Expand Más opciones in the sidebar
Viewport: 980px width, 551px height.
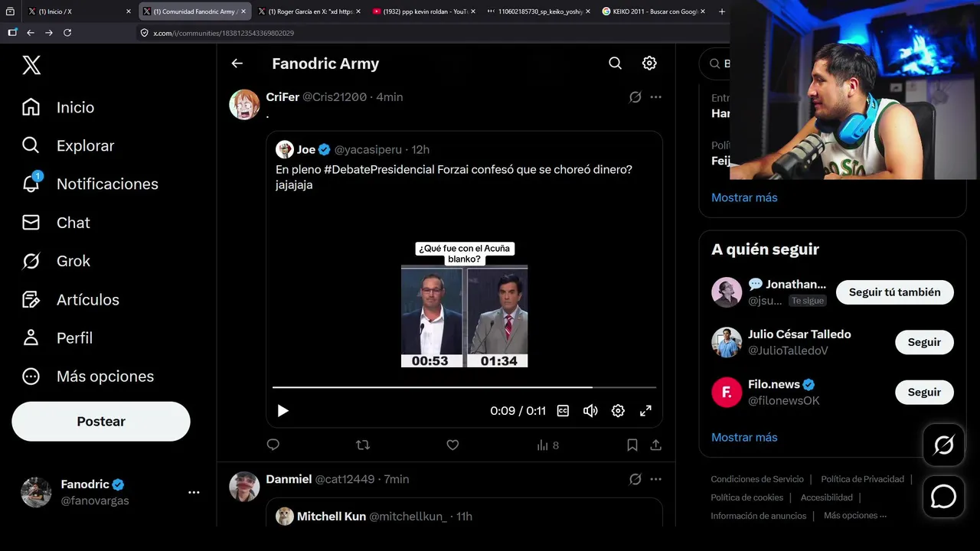tap(88, 376)
